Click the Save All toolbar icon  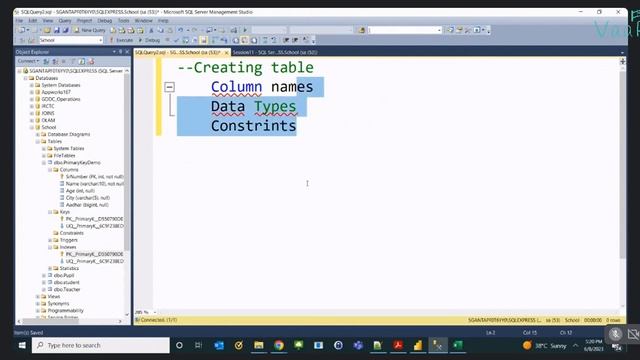click(x=65, y=30)
